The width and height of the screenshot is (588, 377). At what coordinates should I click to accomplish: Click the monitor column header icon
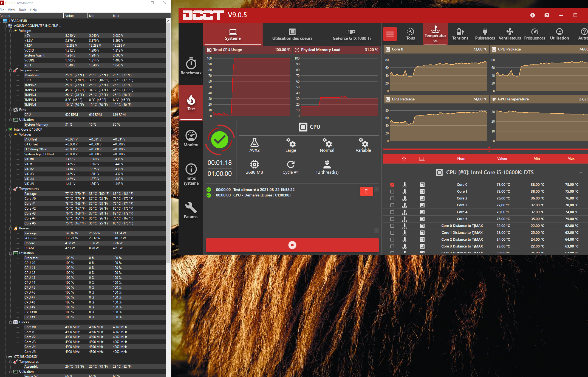pos(422,159)
